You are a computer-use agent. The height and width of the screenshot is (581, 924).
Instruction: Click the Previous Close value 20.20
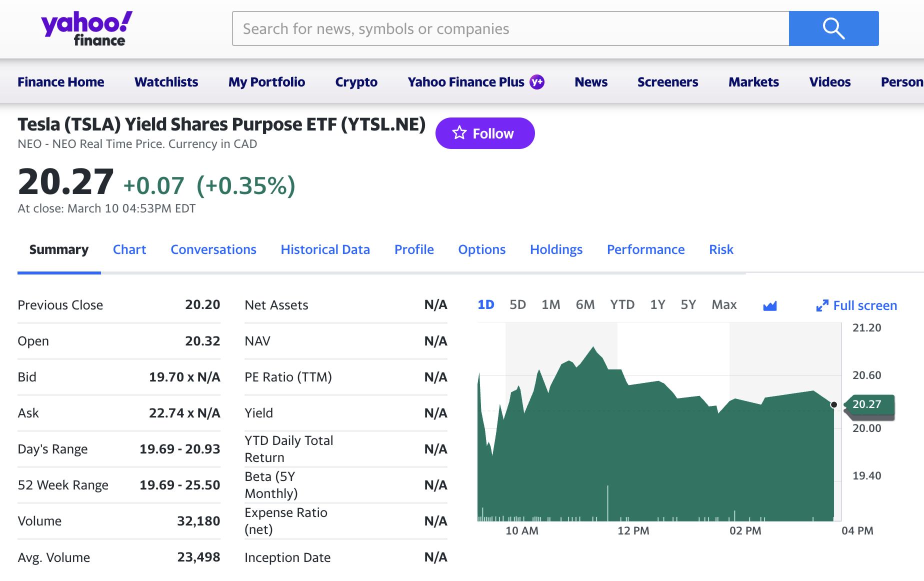[202, 304]
